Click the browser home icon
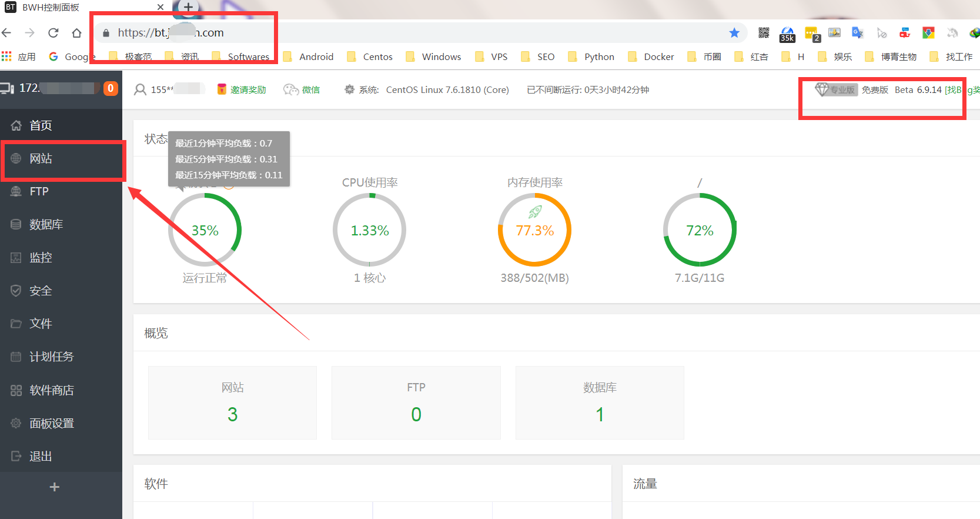 pyautogui.click(x=76, y=32)
